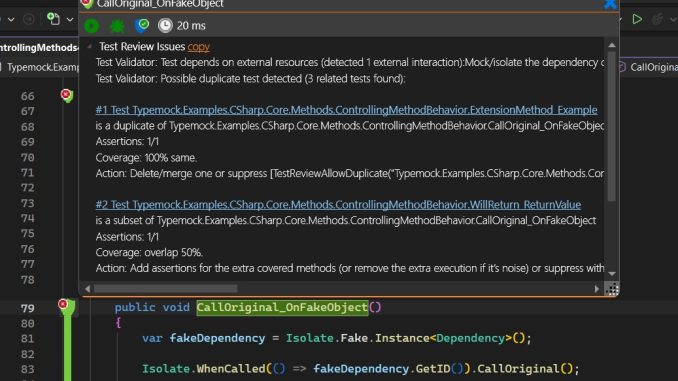The width and height of the screenshot is (678, 381).
Task: Click the '20 ms' duration text
Action: tap(191, 26)
